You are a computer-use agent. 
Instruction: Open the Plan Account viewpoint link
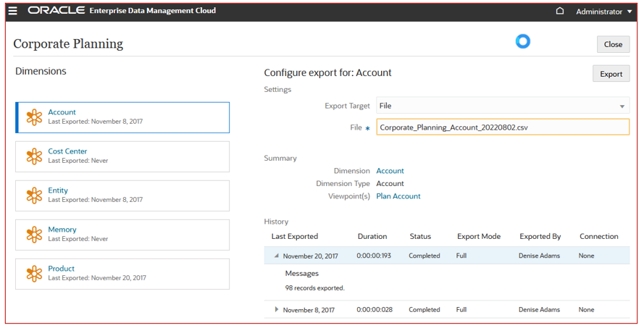(398, 196)
